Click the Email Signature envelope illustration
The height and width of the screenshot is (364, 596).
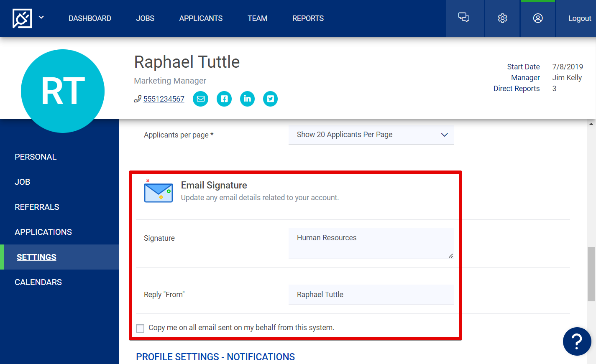click(x=159, y=191)
